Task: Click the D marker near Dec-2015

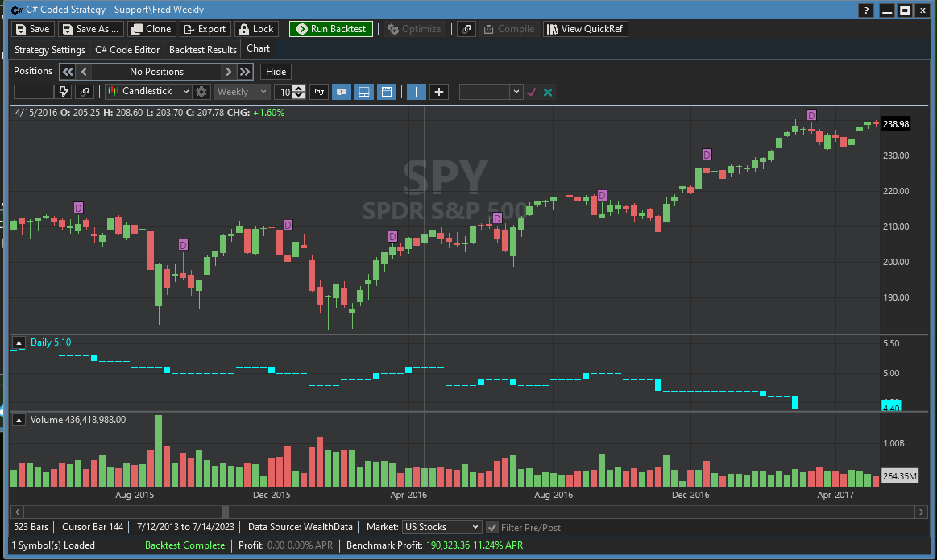Action: point(288,225)
